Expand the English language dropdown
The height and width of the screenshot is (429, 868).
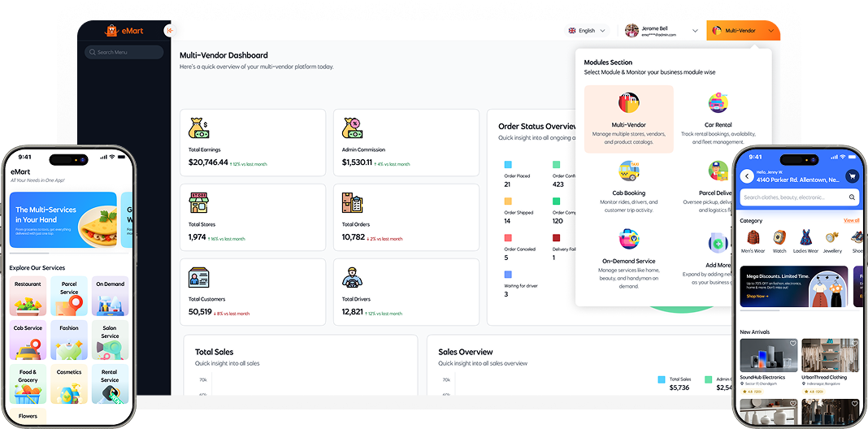pos(588,31)
